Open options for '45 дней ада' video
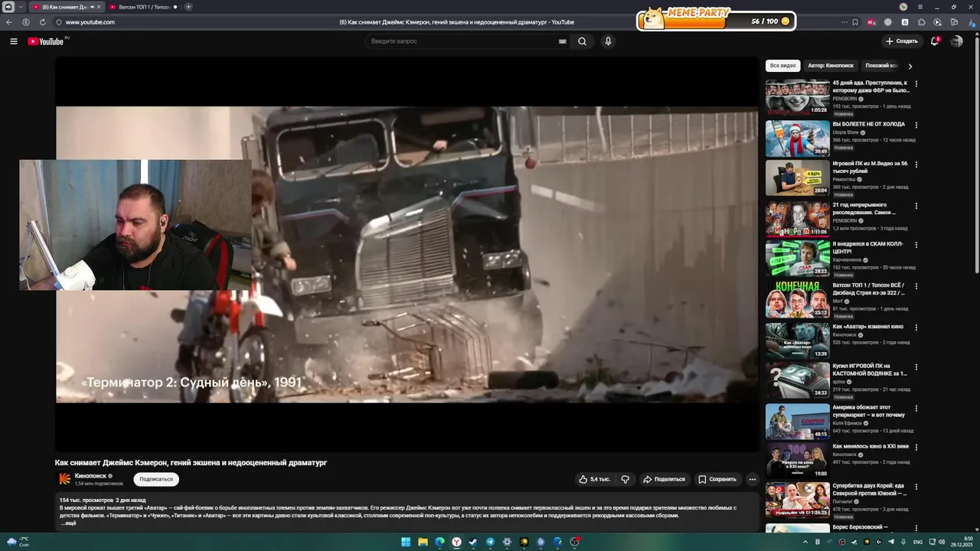This screenshot has width=980, height=551. [x=916, y=84]
